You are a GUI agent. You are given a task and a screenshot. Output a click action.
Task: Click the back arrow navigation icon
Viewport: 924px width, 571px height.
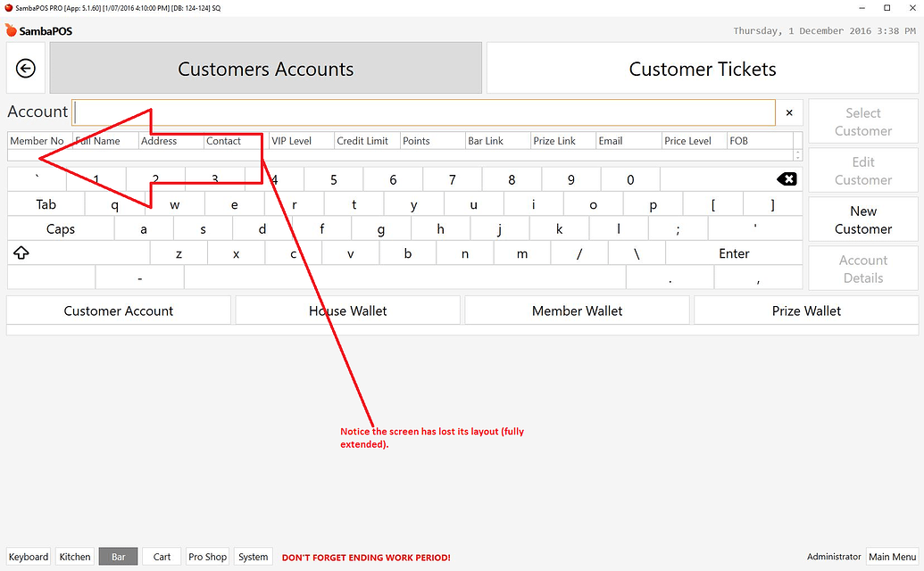(25, 68)
